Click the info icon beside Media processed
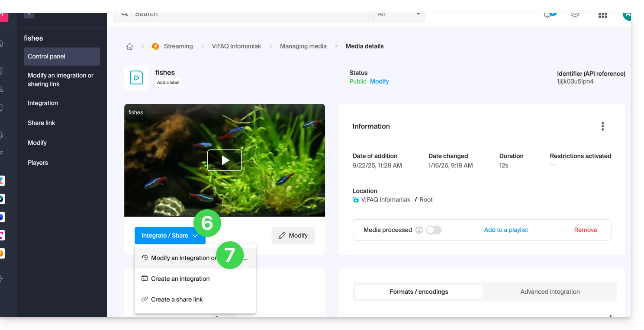The width and height of the screenshot is (644, 330). tap(419, 230)
